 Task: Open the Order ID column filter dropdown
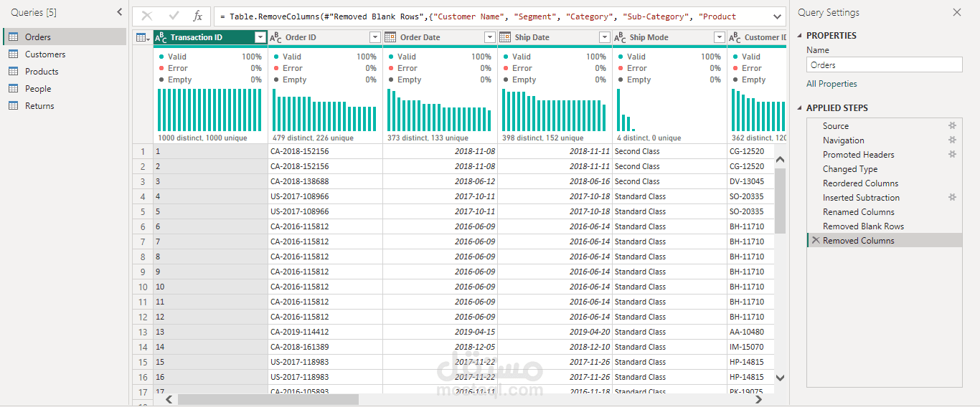coord(374,37)
